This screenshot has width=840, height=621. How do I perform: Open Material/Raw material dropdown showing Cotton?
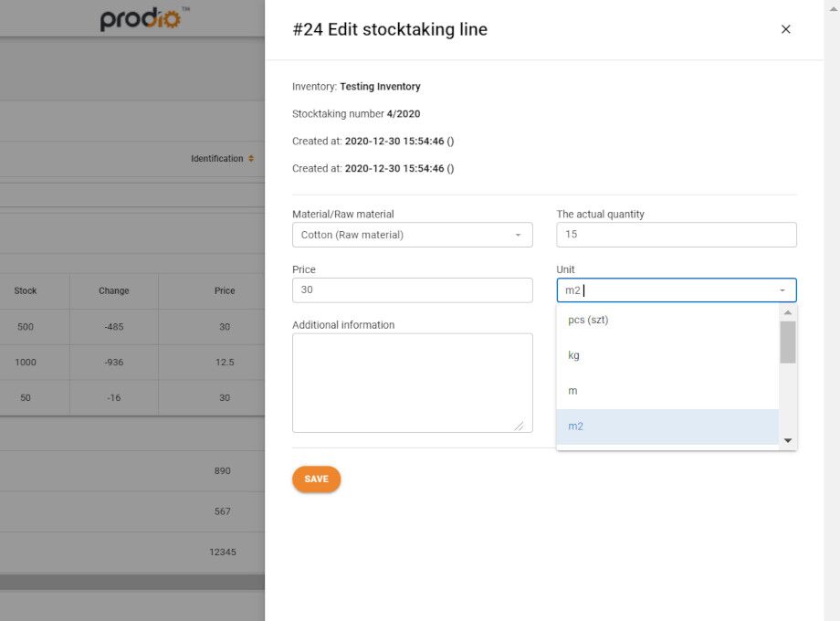[412, 235]
